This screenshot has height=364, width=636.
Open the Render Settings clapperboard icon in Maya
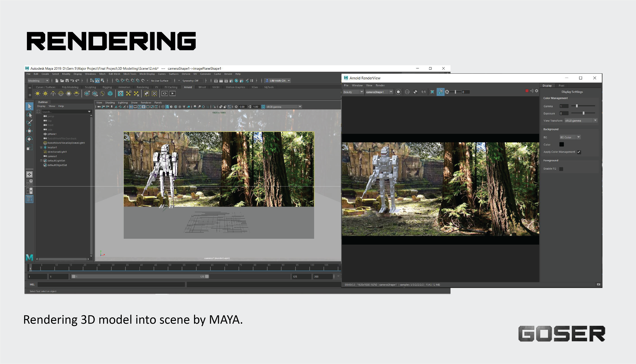point(231,80)
